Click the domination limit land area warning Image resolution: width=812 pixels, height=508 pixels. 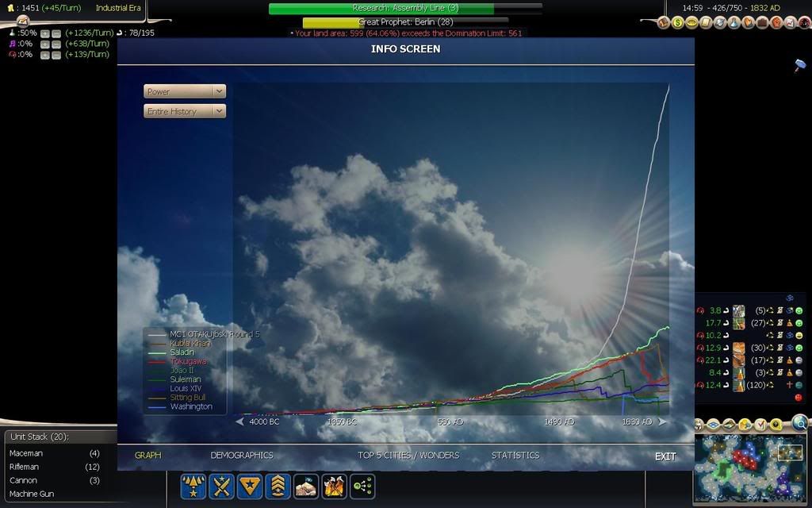[x=406, y=33]
